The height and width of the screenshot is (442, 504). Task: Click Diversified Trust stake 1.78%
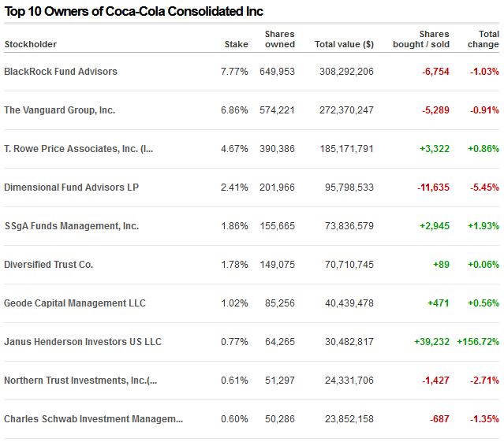(234, 265)
